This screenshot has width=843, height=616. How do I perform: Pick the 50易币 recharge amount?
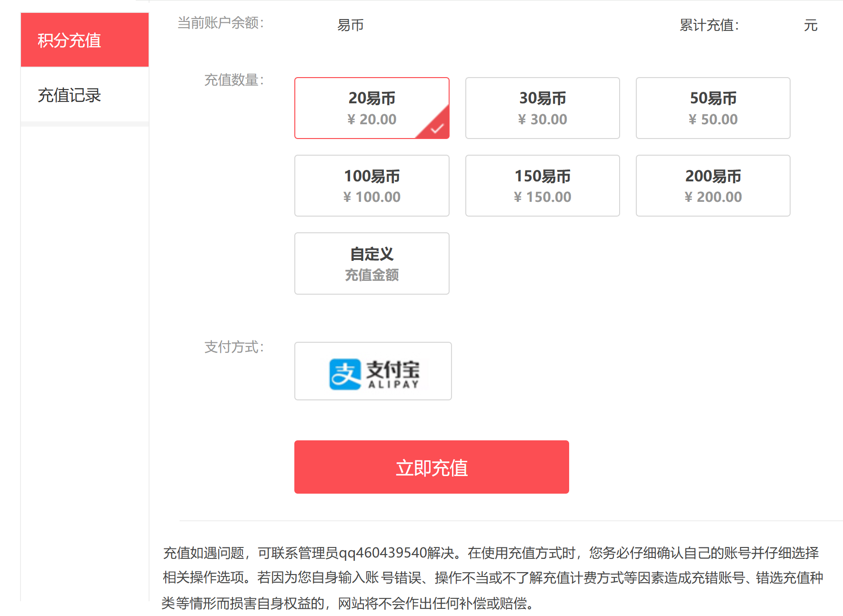pyautogui.click(x=713, y=108)
